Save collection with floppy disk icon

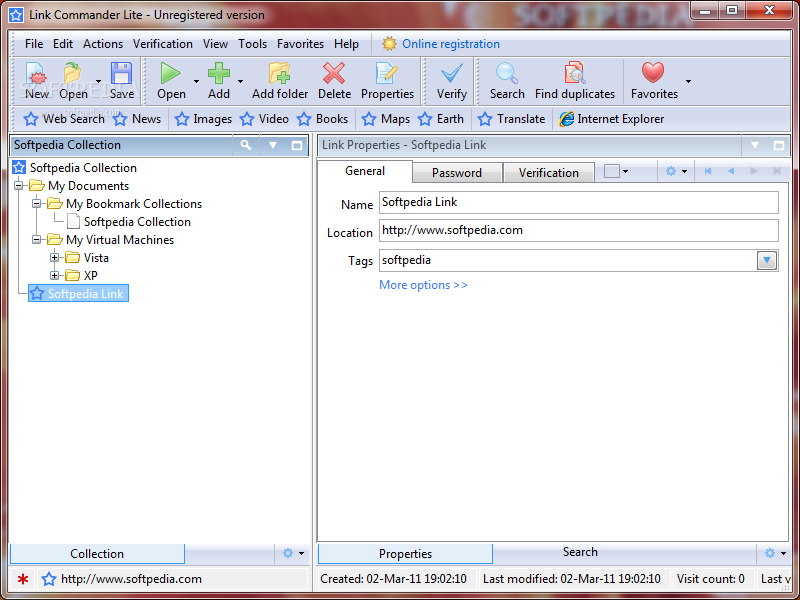tap(121, 81)
